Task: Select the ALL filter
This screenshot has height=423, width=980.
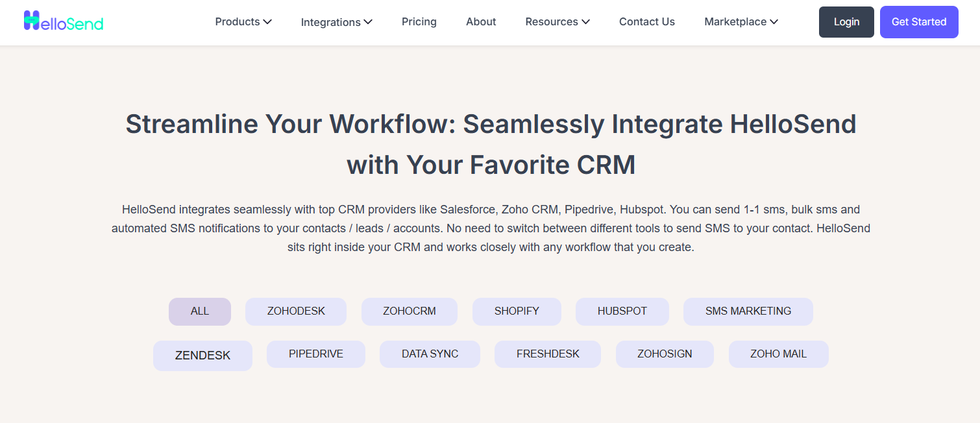Action: pos(200,311)
